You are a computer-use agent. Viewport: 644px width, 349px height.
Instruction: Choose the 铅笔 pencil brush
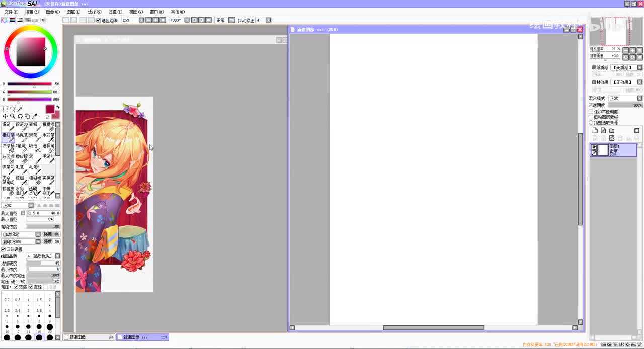pos(8,127)
